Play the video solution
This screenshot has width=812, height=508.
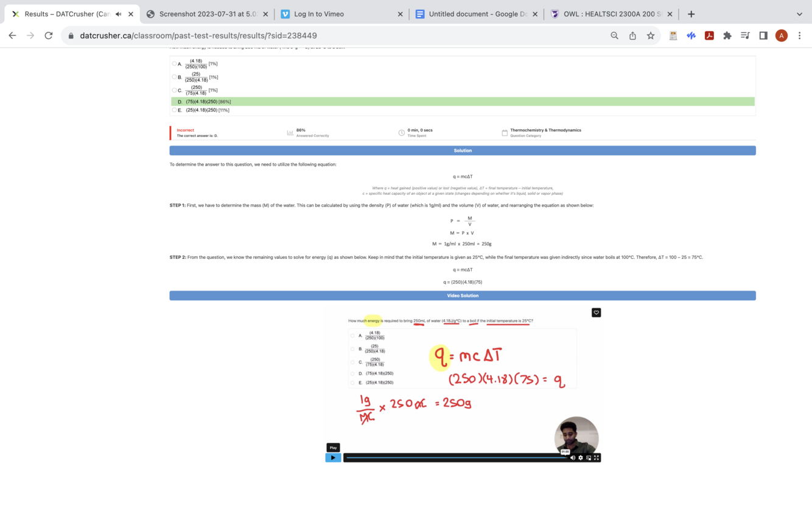(x=333, y=457)
